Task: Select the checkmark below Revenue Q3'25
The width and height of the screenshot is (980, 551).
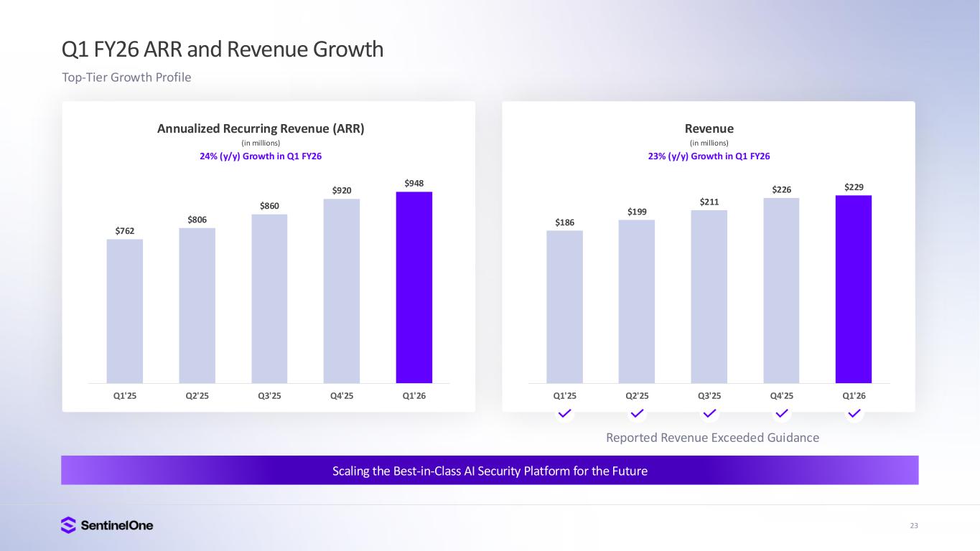Action: click(x=709, y=413)
